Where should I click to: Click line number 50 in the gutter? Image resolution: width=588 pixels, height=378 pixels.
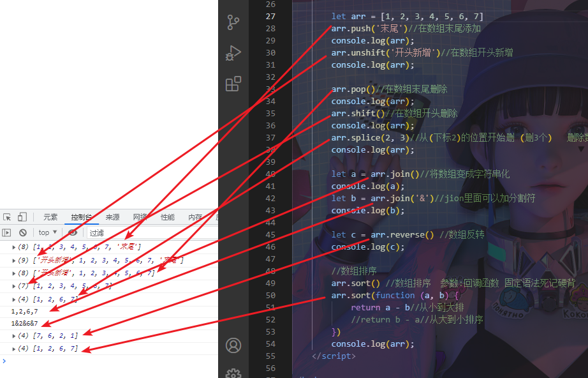(270, 296)
